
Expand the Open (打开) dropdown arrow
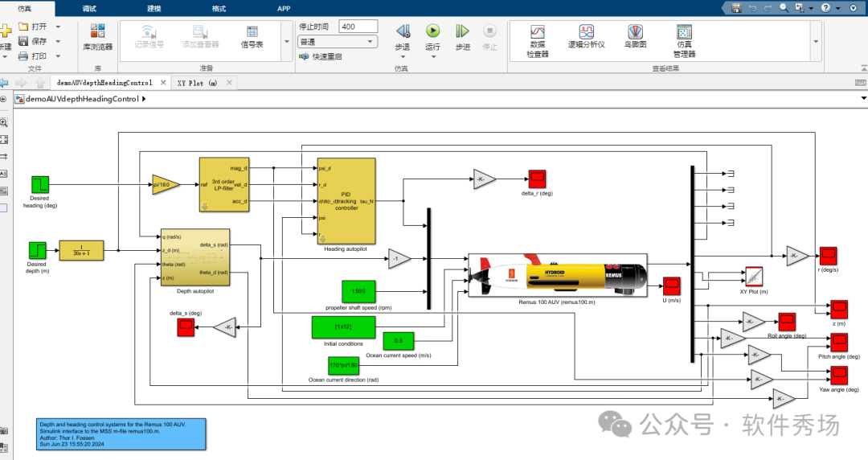point(58,26)
